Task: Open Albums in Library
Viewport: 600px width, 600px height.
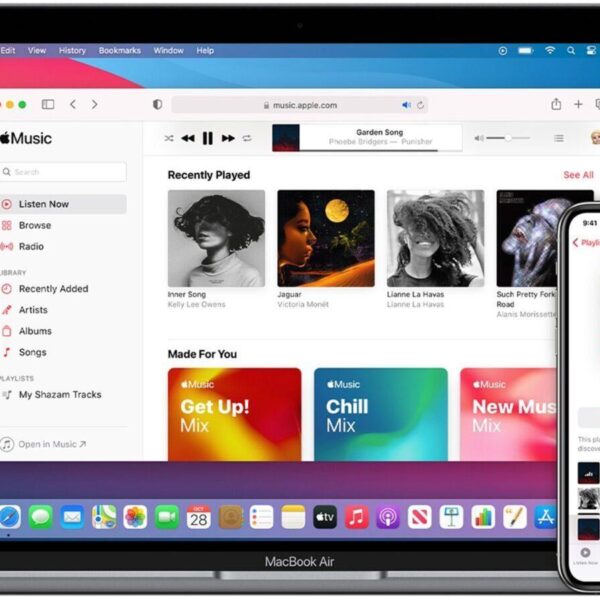Action: [27, 331]
